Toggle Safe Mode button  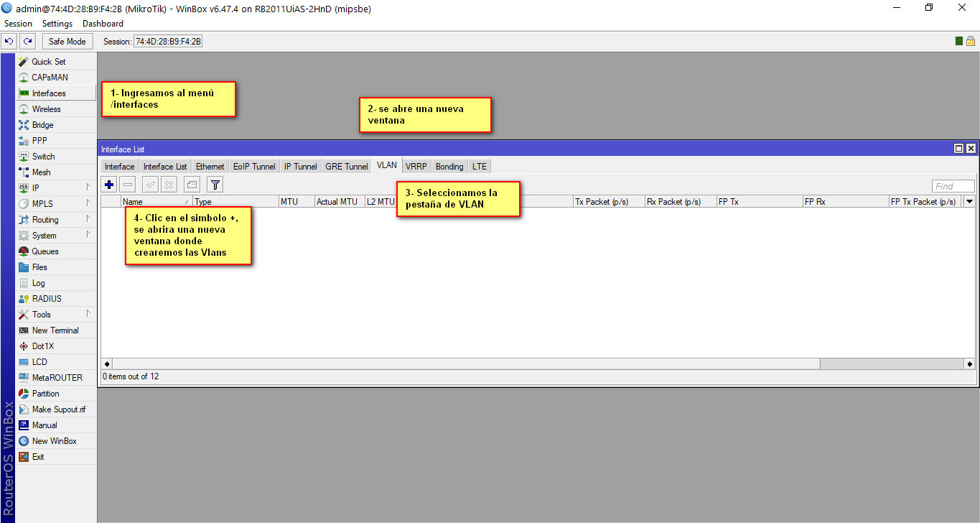point(67,41)
